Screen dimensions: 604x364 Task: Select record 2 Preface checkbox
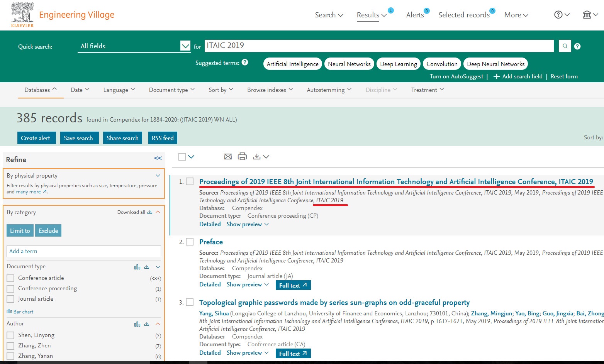tap(190, 242)
